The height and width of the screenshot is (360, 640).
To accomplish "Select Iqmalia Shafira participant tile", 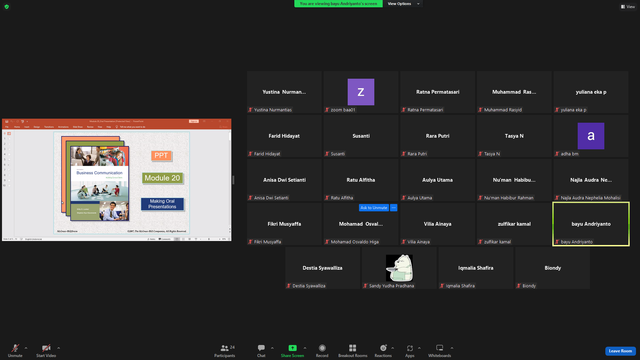I will click(476, 268).
